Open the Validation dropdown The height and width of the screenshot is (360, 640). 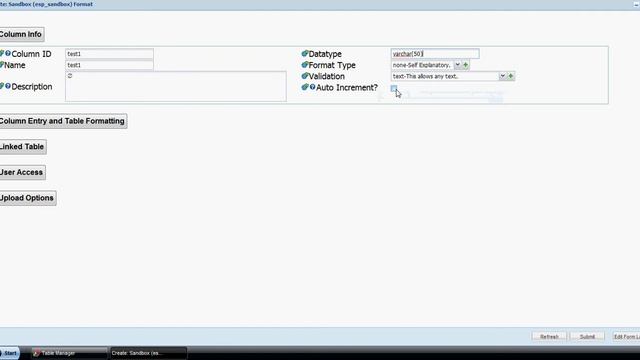pos(502,76)
